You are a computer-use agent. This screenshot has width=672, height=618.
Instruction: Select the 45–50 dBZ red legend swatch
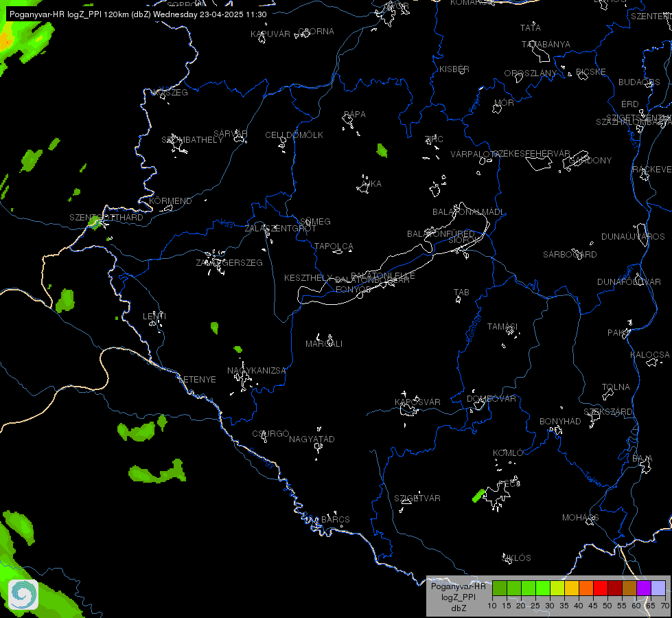point(601,588)
